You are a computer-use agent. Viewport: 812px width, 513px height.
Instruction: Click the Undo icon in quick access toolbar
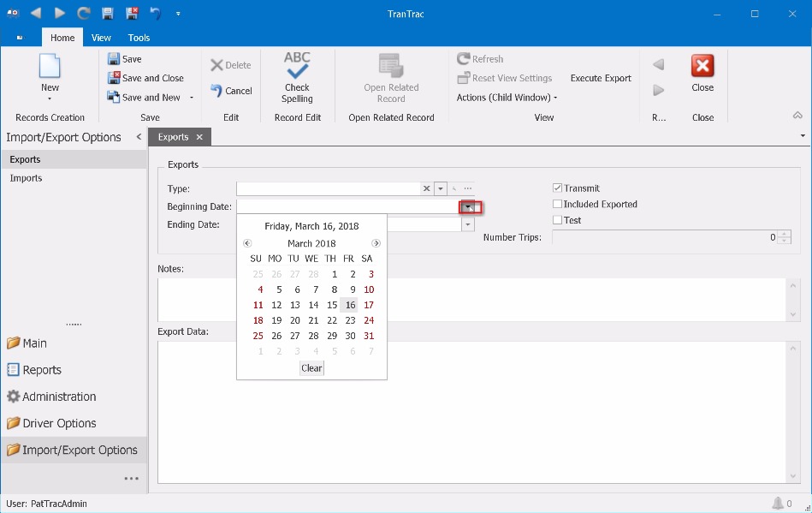click(154, 13)
